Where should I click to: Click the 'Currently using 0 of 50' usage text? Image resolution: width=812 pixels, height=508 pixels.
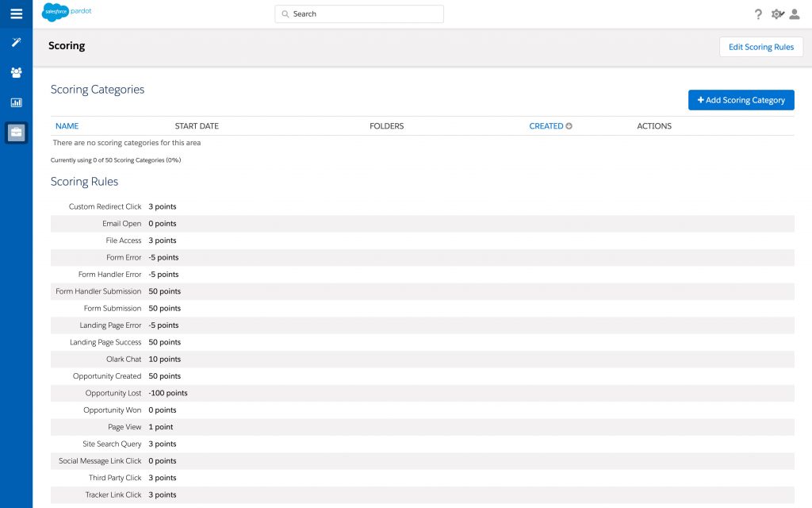pyautogui.click(x=116, y=160)
